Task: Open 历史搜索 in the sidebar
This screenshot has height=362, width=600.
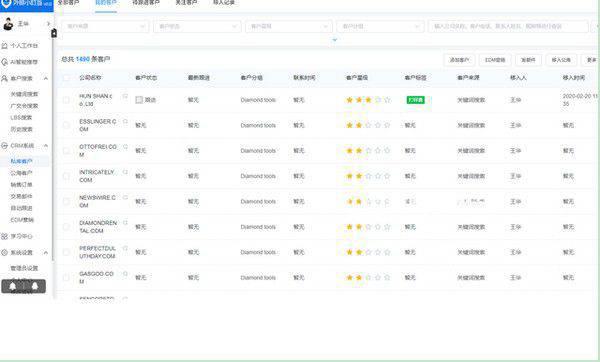Action: tap(21, 129)
